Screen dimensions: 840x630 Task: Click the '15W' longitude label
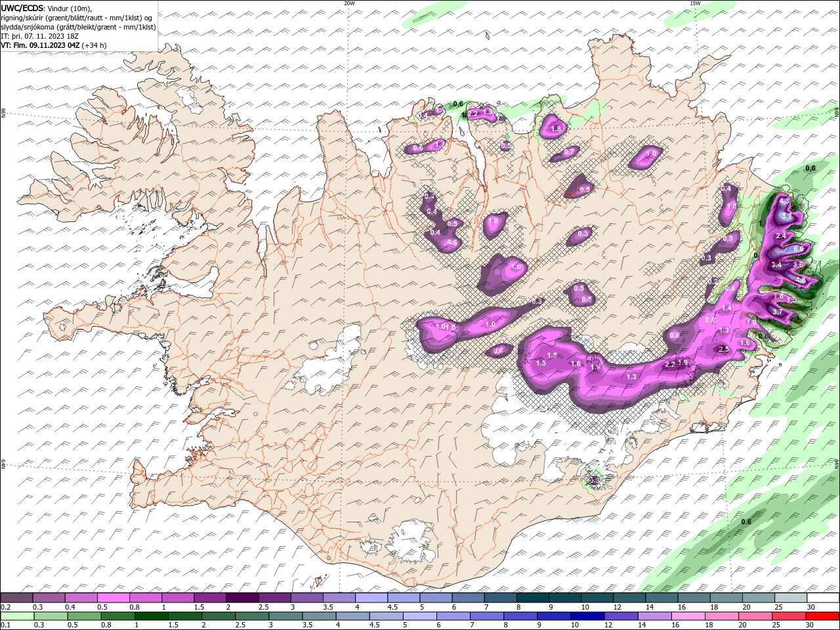coord(695,3)
